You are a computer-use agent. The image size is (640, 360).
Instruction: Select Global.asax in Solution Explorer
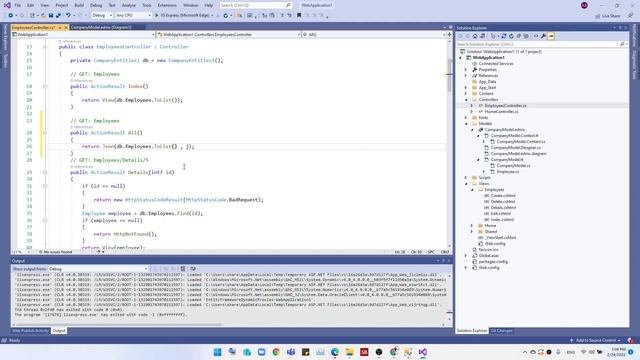489,256
